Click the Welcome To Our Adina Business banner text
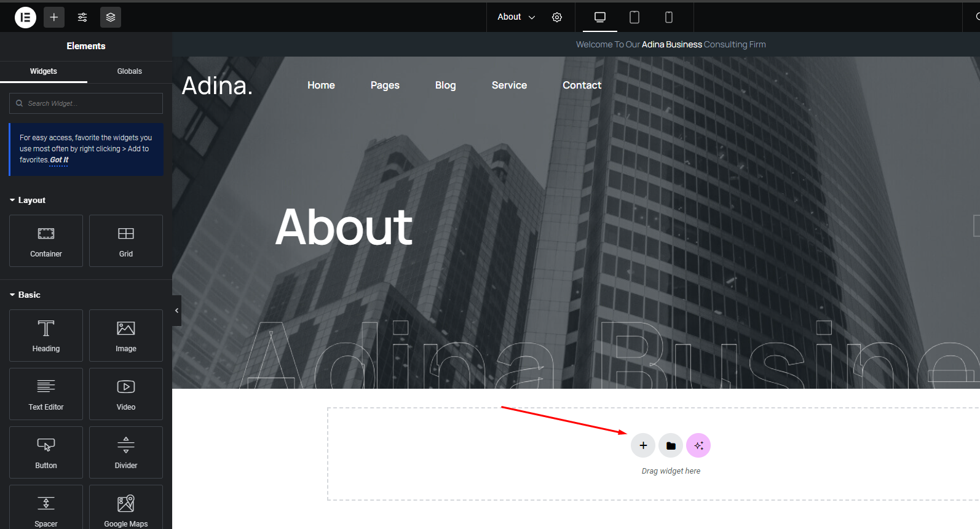 pos(671,44)
